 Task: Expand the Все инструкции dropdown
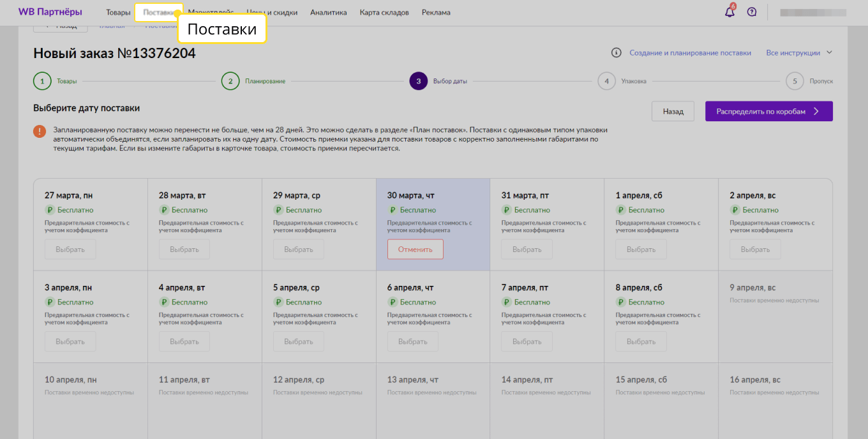coord(799,53)
